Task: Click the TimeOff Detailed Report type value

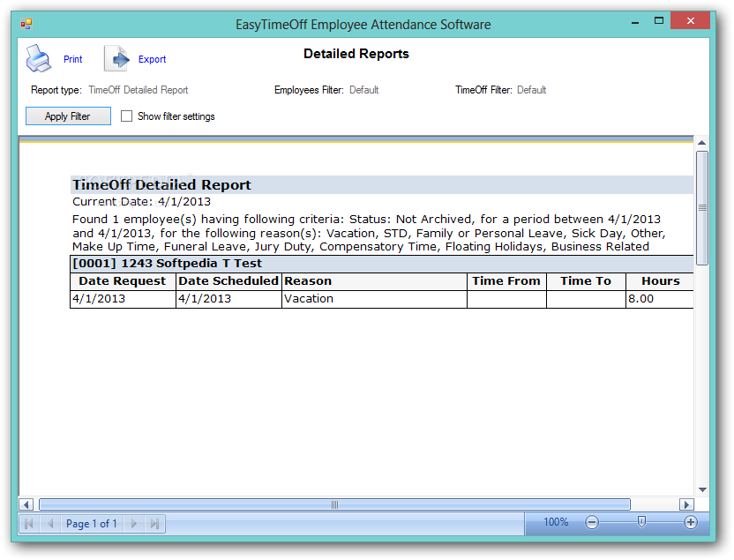Action: click(x=139, y=90)
